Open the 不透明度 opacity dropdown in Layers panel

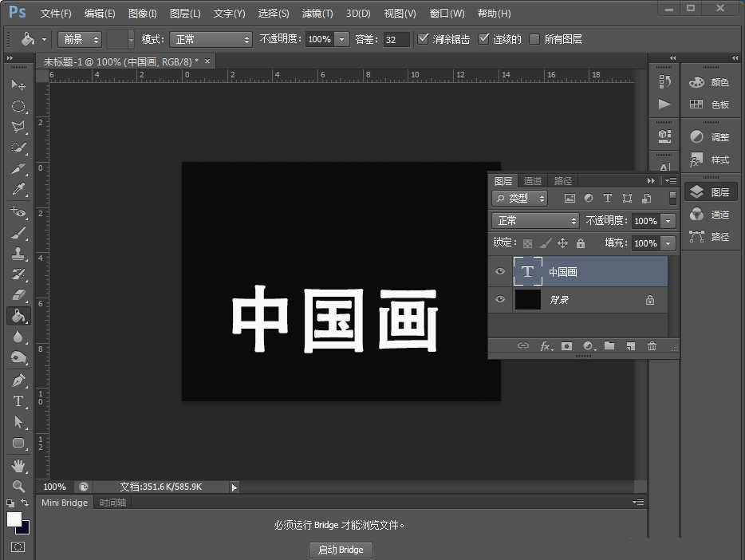(668, 220)
